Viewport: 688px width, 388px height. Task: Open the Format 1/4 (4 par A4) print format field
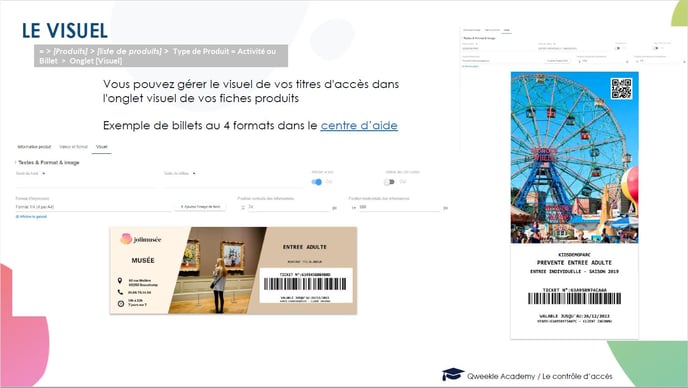click(x=93, y=207)
